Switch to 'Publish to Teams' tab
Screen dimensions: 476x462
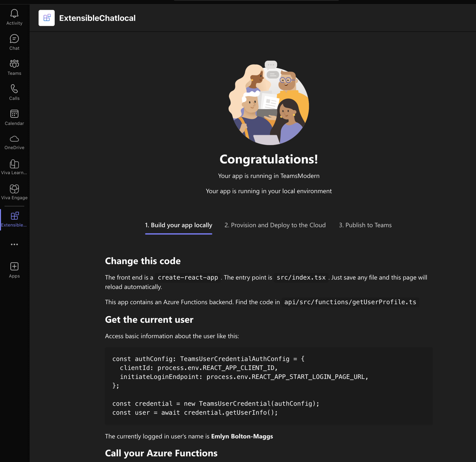pos(365,225)
